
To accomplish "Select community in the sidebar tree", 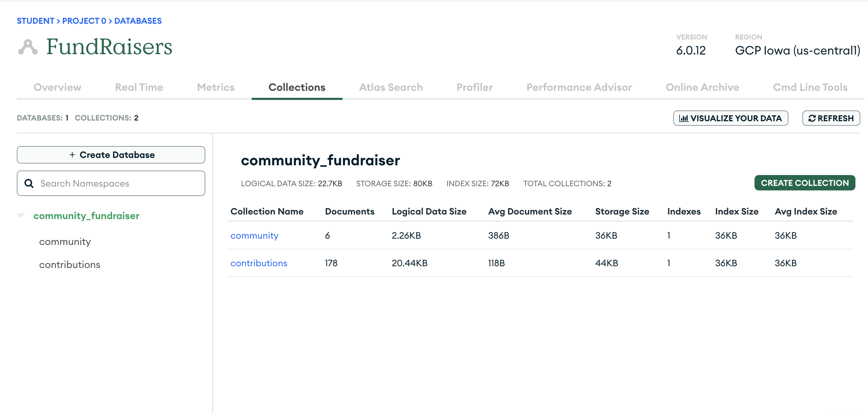I will pyautogui.click(x=65, y=242).
